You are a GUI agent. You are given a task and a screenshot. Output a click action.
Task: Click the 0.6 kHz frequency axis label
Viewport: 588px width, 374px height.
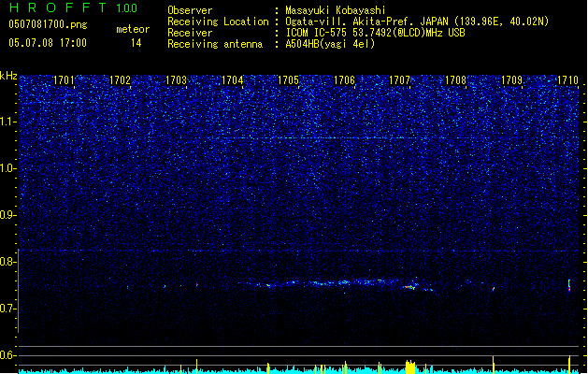[8, 355]
